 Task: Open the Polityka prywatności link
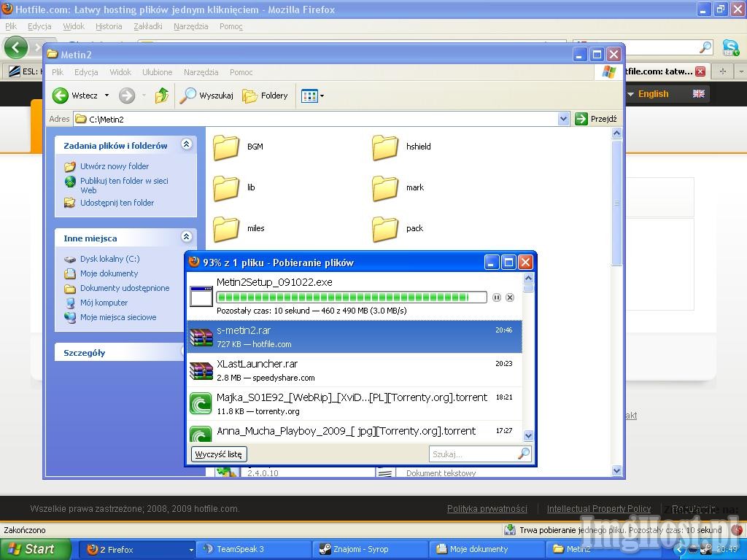tap(487, 508)
